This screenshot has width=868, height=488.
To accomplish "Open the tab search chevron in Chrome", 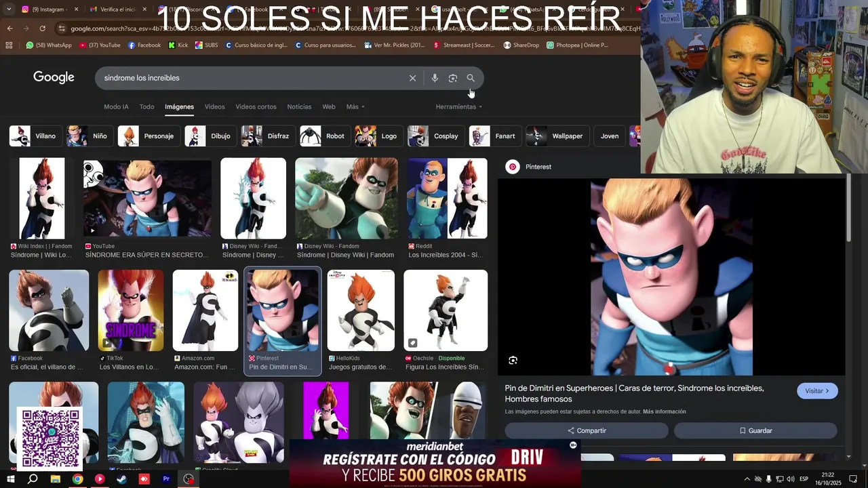I will pyautogui.click(x=9, y=9).
